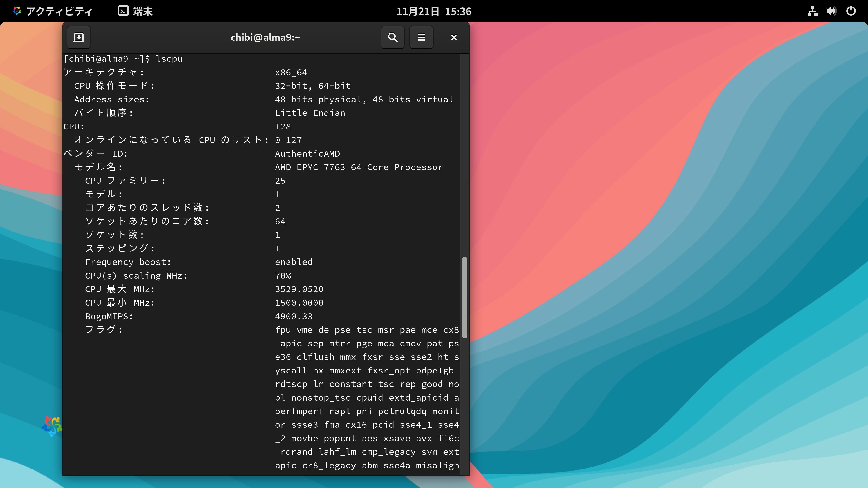Viewport: 868px width, 488px height.
Task: Click the network status icon
Action: coord(812,11)
